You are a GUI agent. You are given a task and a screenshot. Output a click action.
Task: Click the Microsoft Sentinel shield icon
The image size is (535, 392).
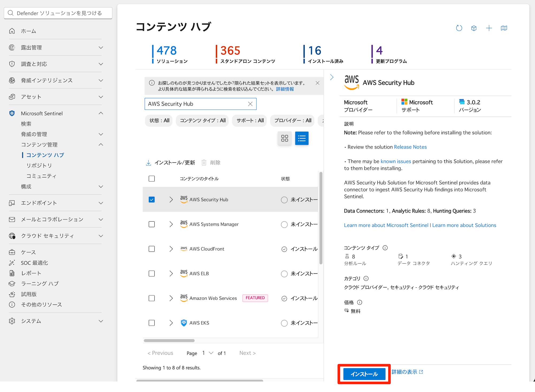tap(12, 113)
